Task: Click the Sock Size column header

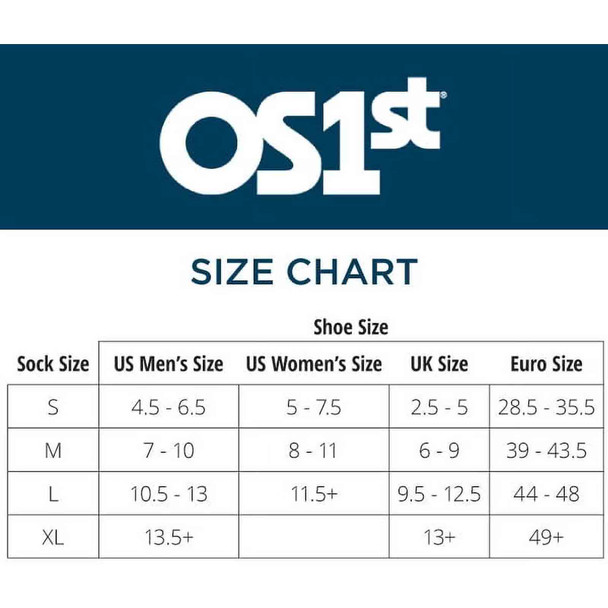Action: coord(53,364)
